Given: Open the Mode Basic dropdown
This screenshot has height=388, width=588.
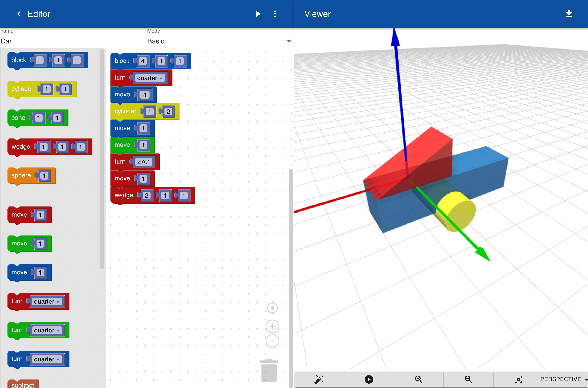Looking at the screenshot, I should tap(220, 41).
